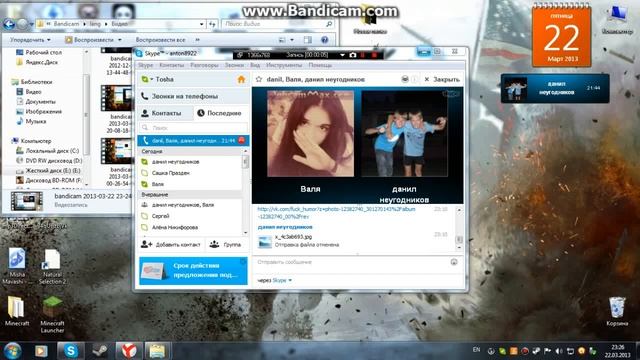The image size is (640, 360).
Task: Open the Recycle Bin on the desktop
Action: click(617, 311)
